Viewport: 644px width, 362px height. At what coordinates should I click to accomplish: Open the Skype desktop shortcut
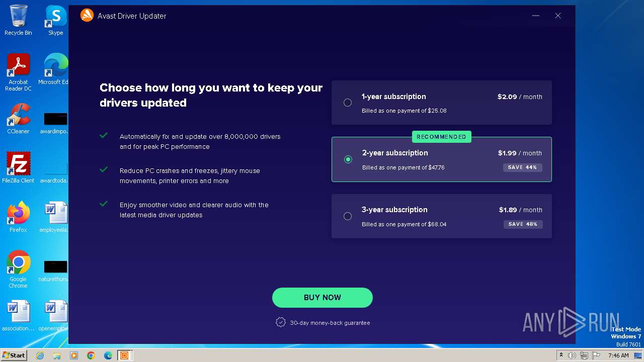point(56,20)
